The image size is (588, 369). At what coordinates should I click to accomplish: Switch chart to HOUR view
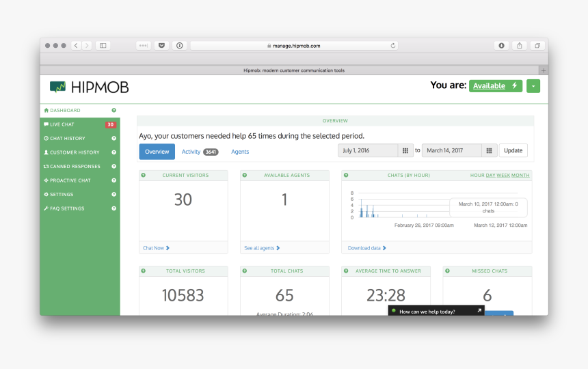pos(477,176)
